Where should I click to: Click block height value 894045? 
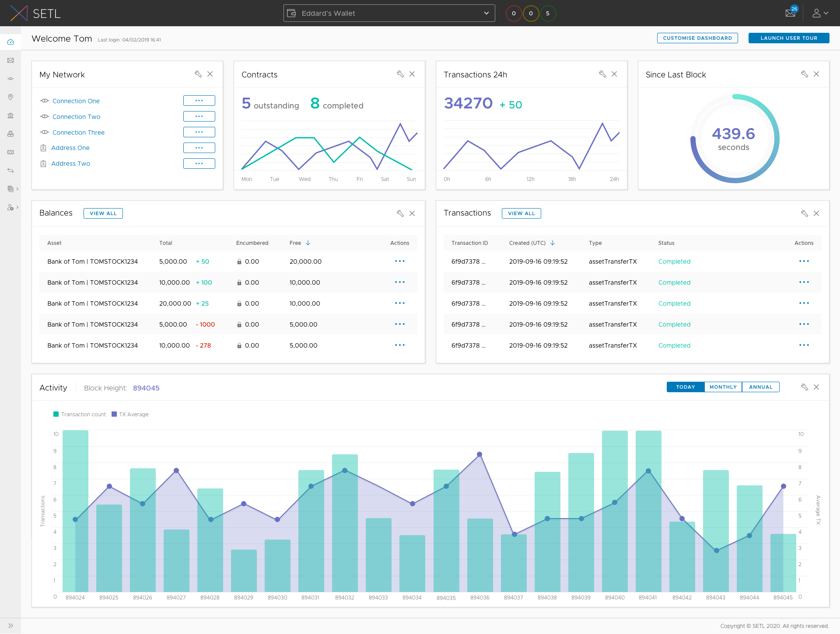(146, 388)
